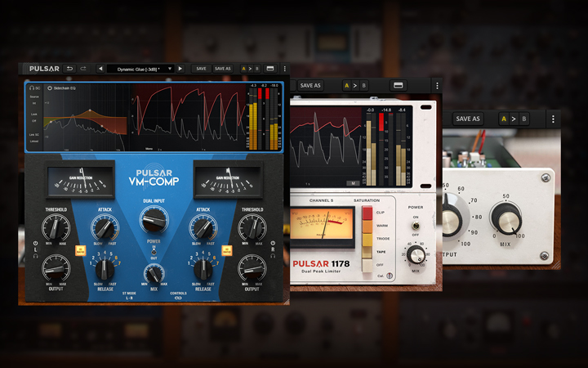Viewport: 588px width, 368px height.
Task: Select CLIP saturation button
Action: point(367,213)
